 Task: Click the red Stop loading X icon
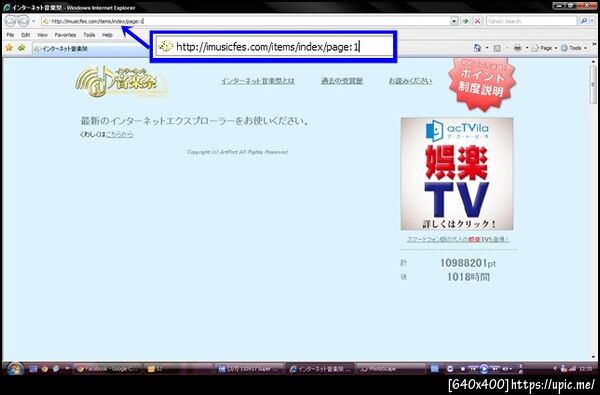point(477,21)
